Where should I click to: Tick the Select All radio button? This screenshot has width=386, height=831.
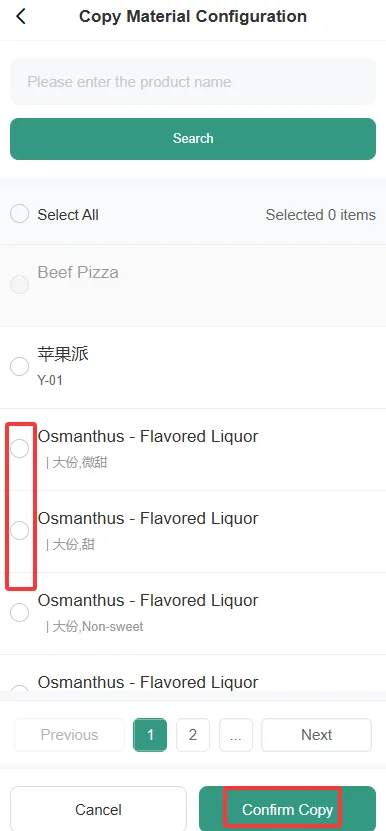(20, 214)
